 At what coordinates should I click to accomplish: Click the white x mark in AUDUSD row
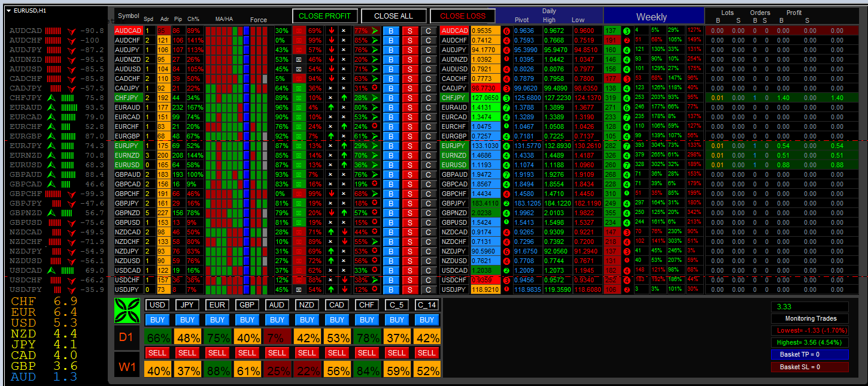pyautogui.click(x=344, y=69)
